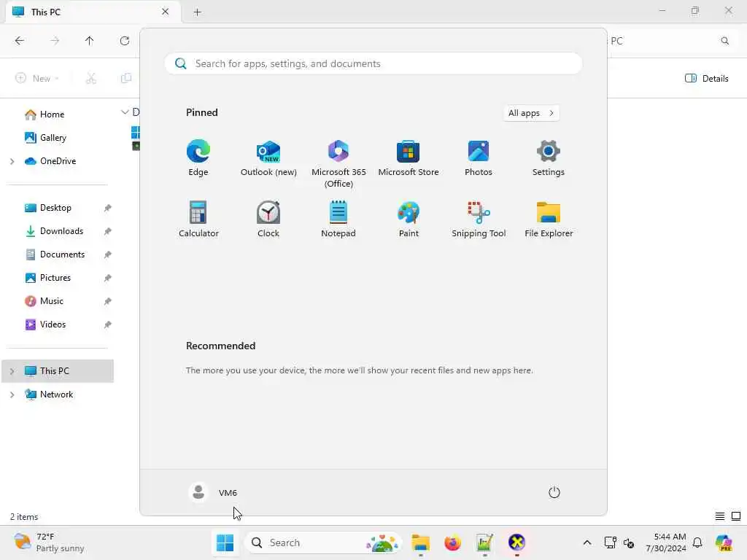747x560 pixels.
Task: Click the Explorer search magnifier icon
Action: coord(724,41)
